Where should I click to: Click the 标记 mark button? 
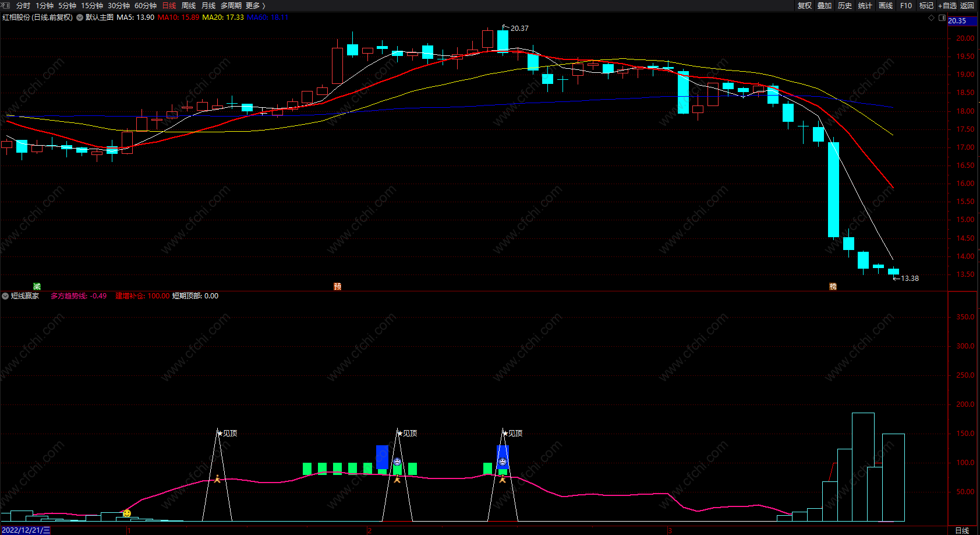(926, 6)
